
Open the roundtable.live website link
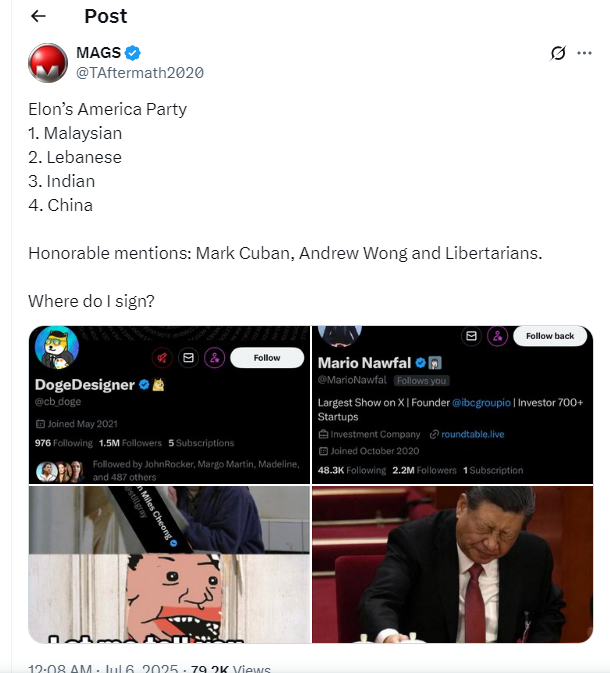(472, 434)
